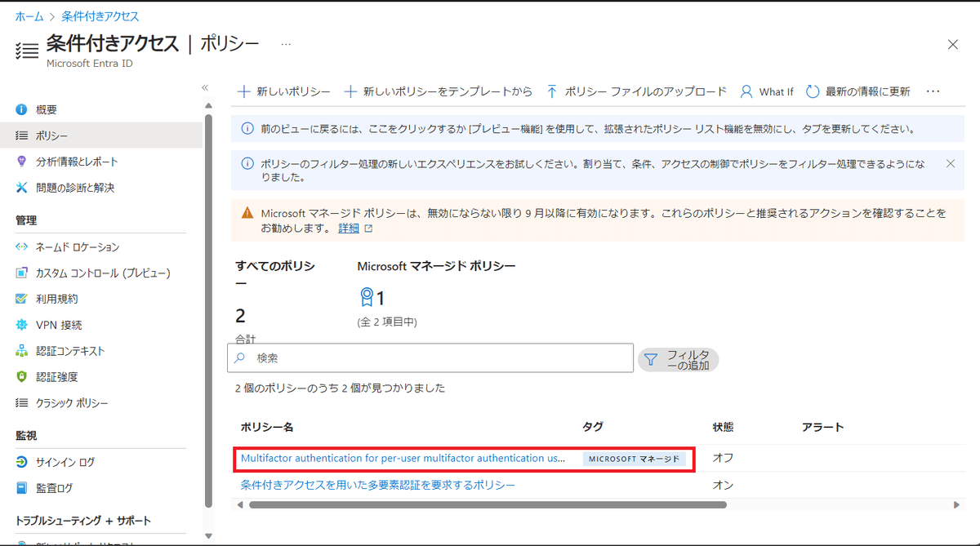Click the left arrow of the table scrollbar
This screenshot has height=546, width=980.
(240, 505)
